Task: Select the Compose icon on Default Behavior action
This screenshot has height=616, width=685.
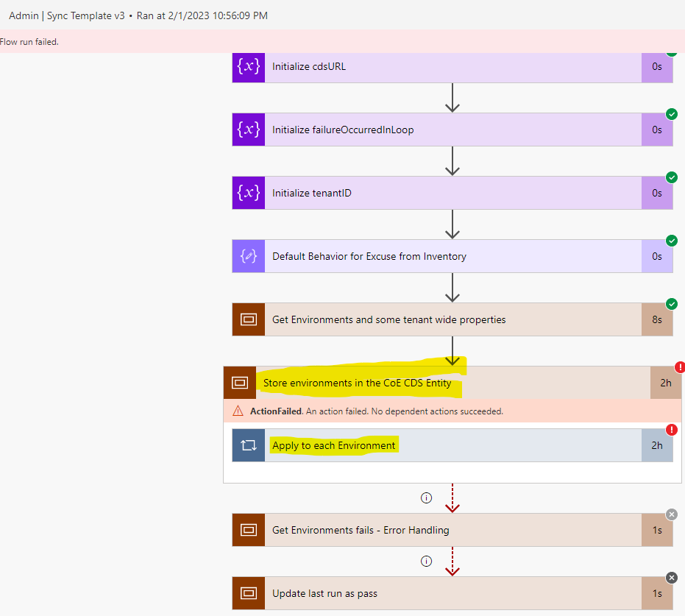Action: pyautogui.click(x=248, y=256)
